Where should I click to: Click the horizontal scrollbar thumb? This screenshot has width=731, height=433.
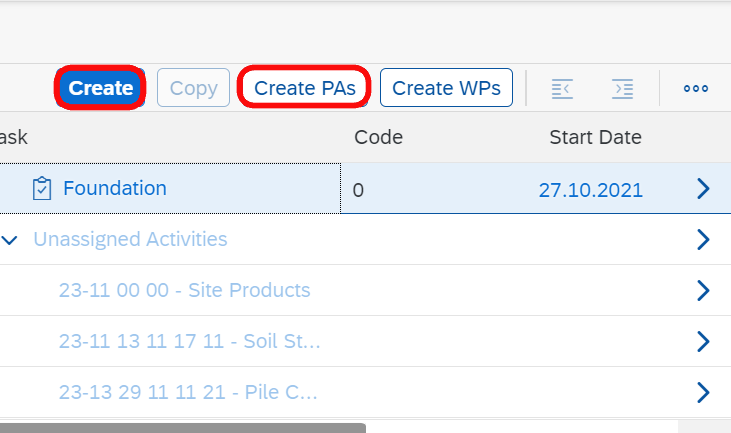(183, 428)
